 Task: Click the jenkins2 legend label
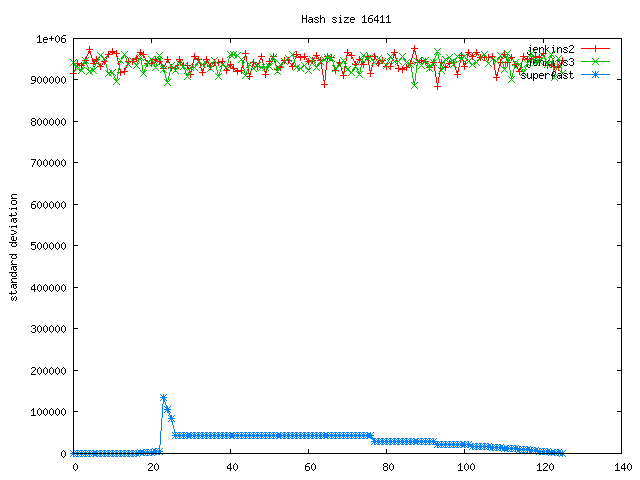point(550,49)
